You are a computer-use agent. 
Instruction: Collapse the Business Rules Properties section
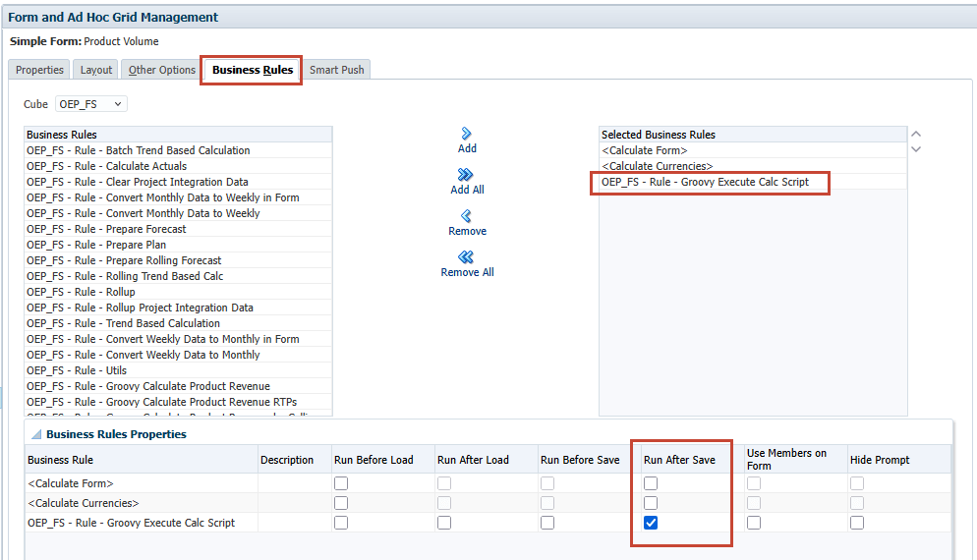coord(36,434)
